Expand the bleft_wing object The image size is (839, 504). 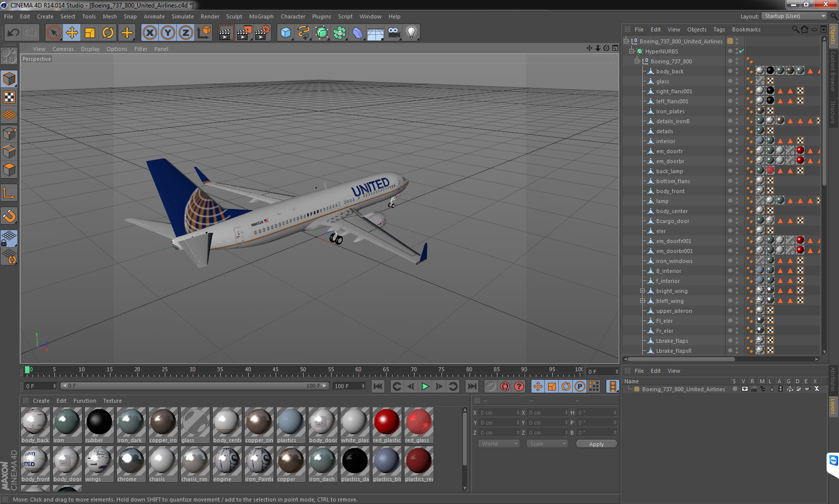click(x=643, y=300)
